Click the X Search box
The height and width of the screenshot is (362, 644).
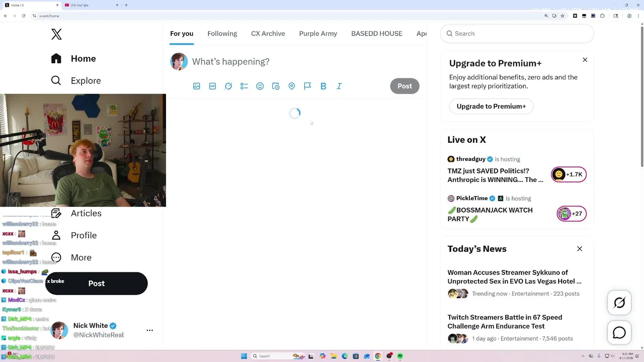click(x=517, y=34)
